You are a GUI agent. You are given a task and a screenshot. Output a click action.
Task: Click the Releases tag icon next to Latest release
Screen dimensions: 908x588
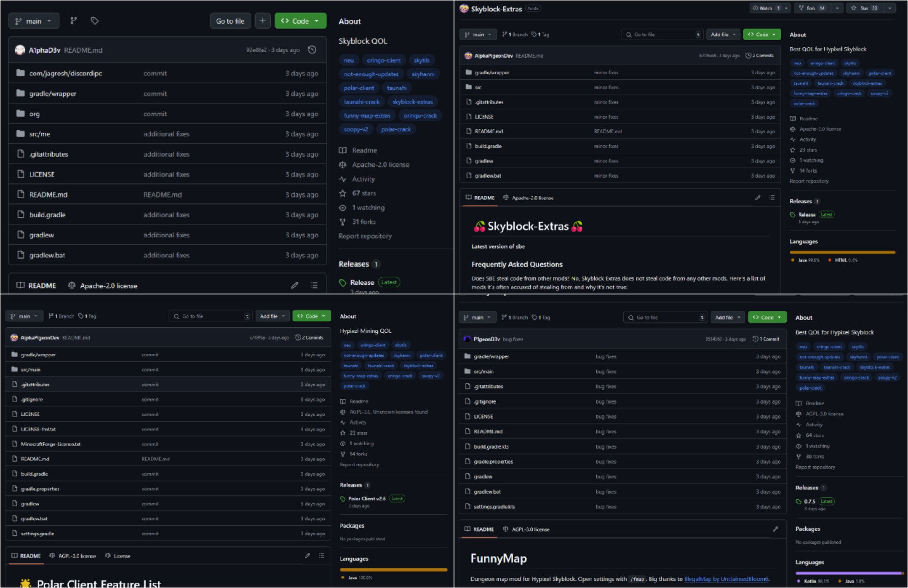(x=344, y=282)
